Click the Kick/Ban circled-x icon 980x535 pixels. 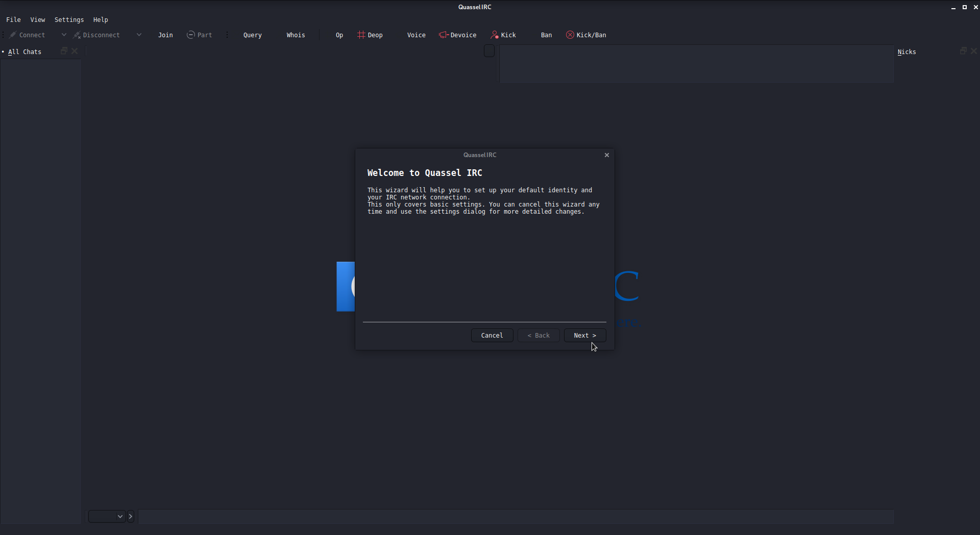click(570, 35)
